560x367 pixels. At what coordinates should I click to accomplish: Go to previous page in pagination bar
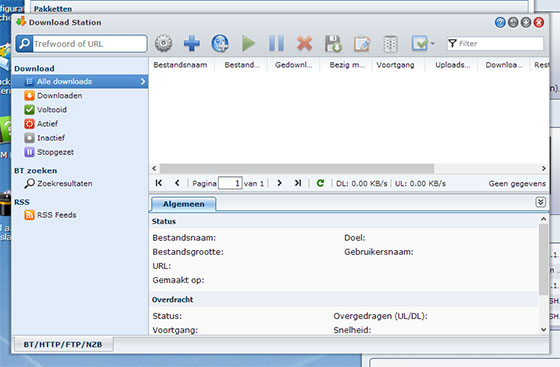[177, 183]
